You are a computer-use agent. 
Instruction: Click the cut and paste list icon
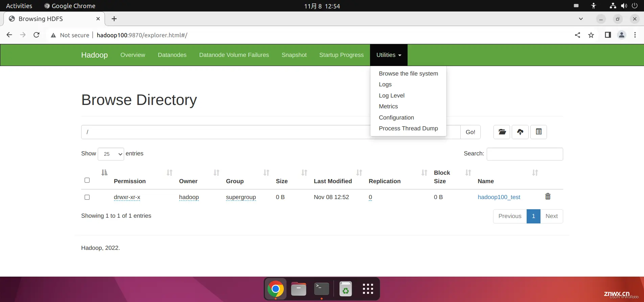click(539, 132)
